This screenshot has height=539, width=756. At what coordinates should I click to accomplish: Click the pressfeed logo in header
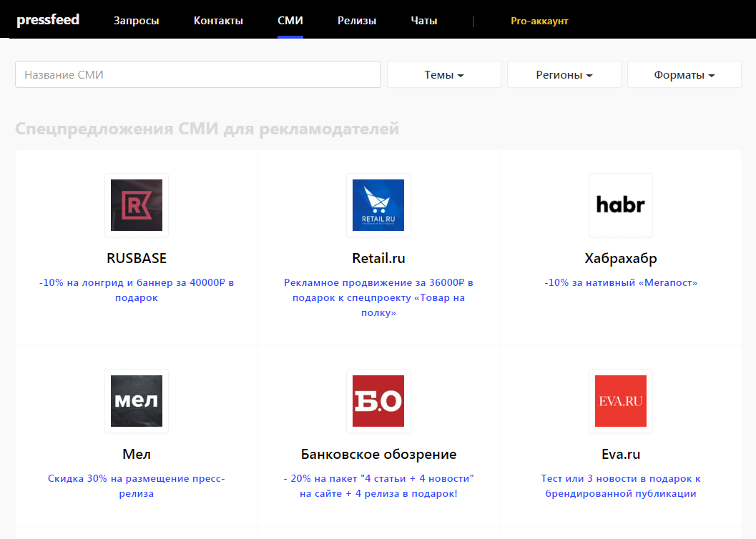[48, 20]
